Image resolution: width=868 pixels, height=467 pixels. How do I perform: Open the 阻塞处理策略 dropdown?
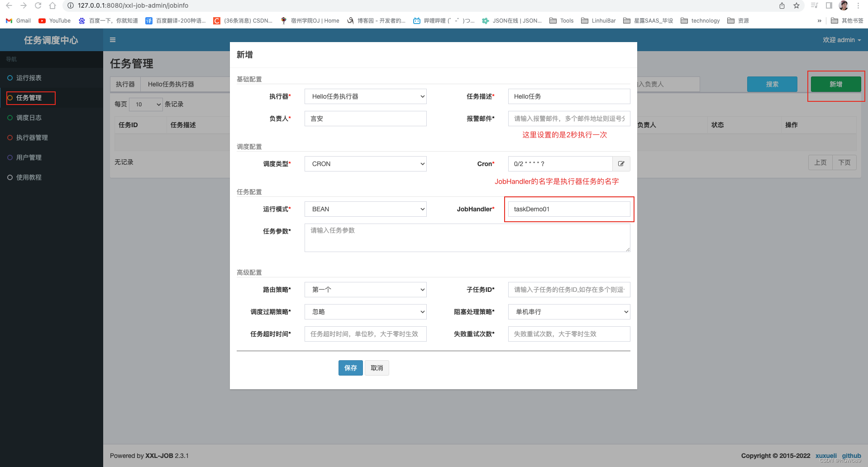(569, 312)
